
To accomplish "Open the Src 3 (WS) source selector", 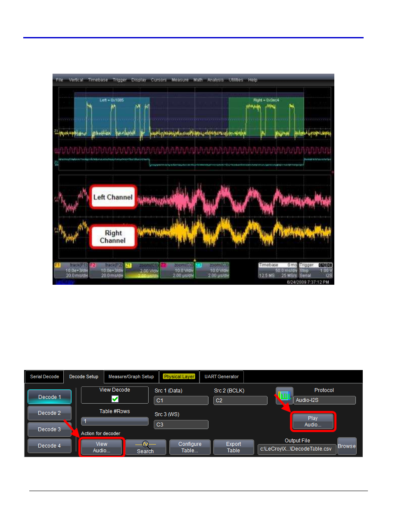I will pyautogui.click(x=181, y=425).
